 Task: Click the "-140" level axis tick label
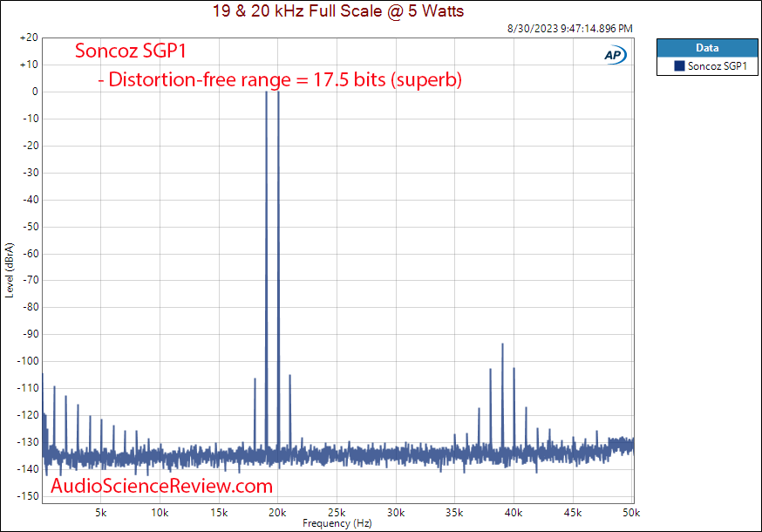[x=28, y=469]
